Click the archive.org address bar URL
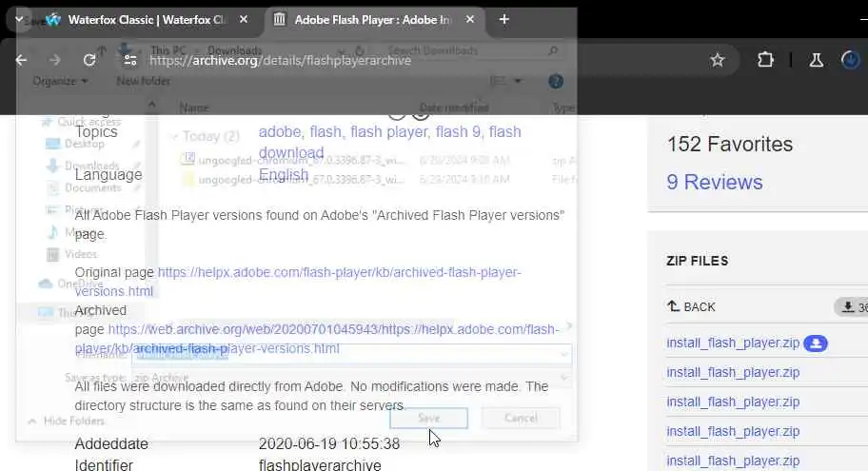Image resolution: width=868 pixels, height=471 pixels. (280, 60)
